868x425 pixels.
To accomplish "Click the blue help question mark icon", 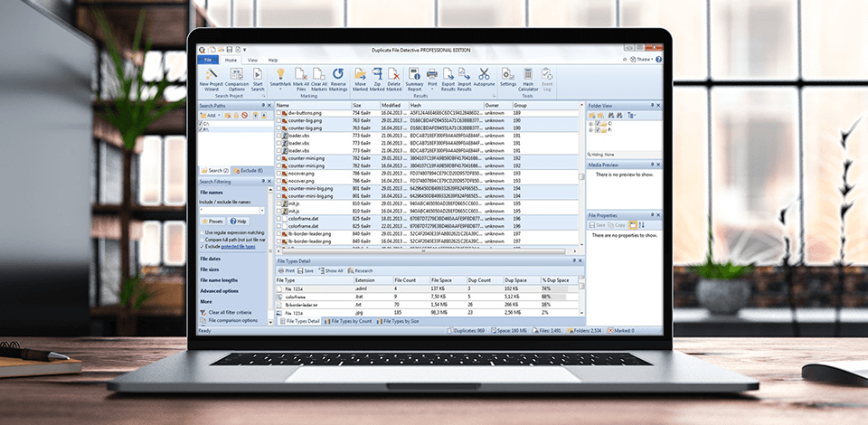I will tap(658, 59).
